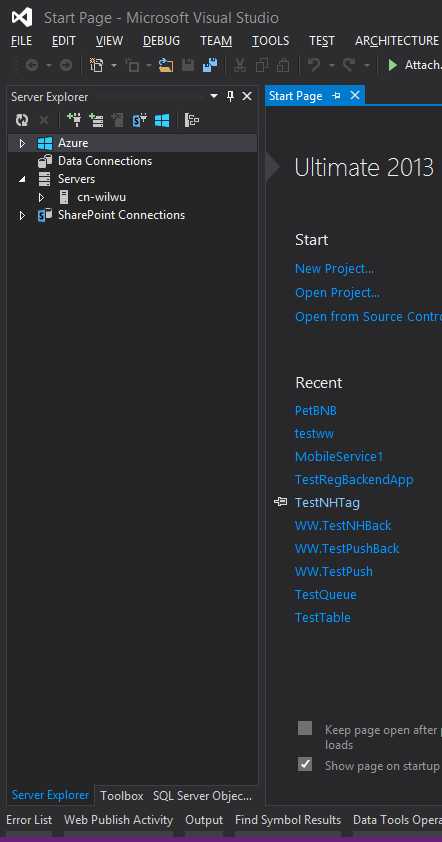
Task: Click the Save All icon
Action: coord(210,66)
